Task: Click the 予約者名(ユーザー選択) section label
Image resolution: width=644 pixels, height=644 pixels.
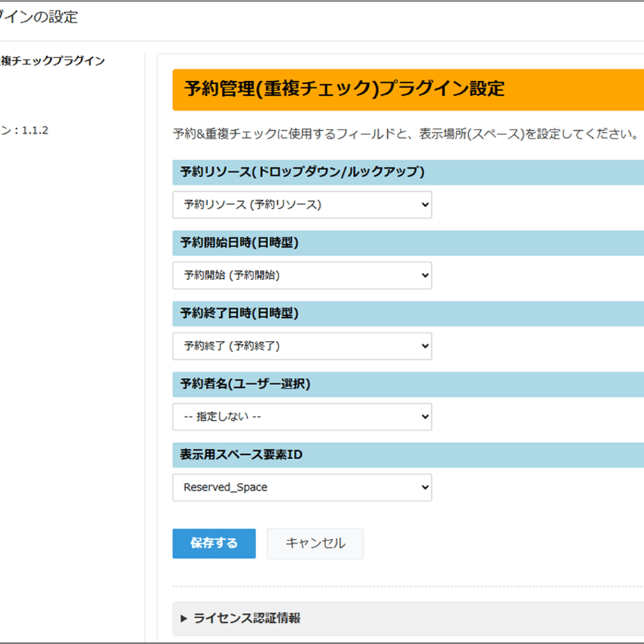Action: (245, 384)
